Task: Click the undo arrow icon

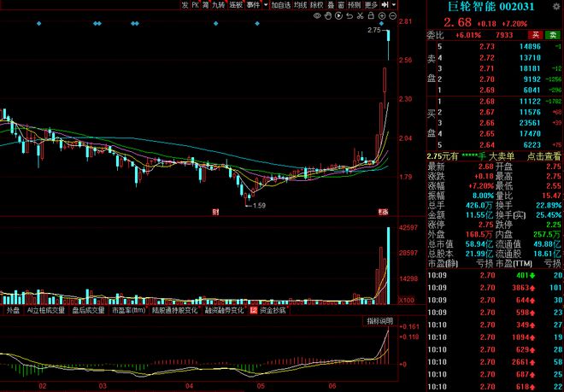Action: [x=350, y=15]
